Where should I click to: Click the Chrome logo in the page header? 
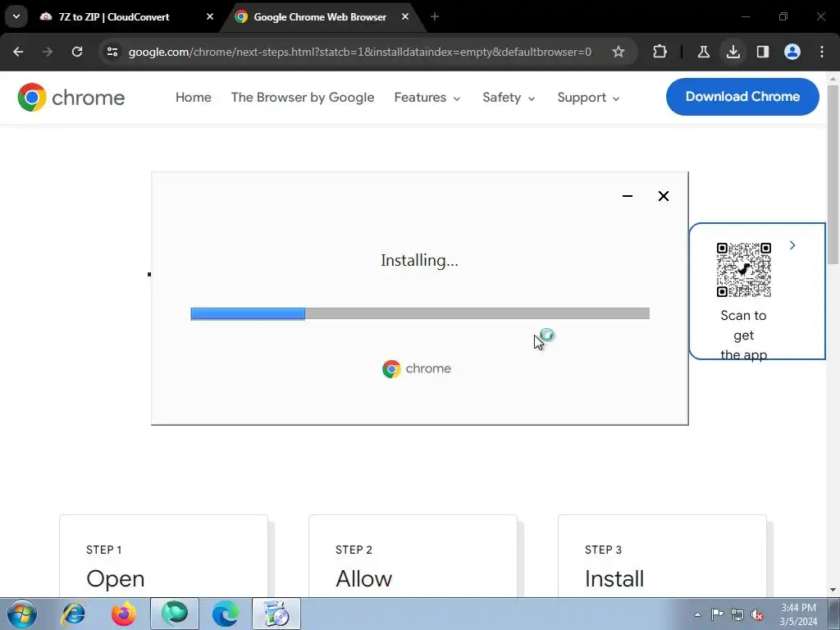pyautogui.click(x=71, y=98)
